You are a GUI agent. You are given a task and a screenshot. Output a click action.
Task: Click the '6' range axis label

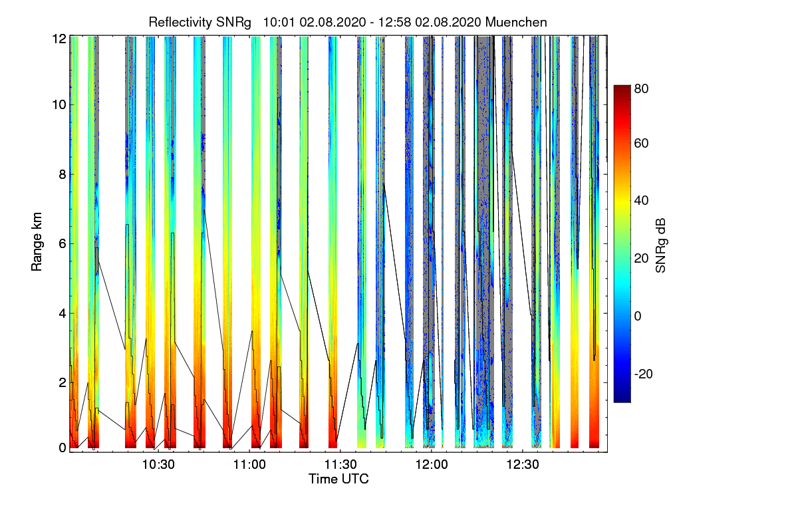click(x=61, y=243)
